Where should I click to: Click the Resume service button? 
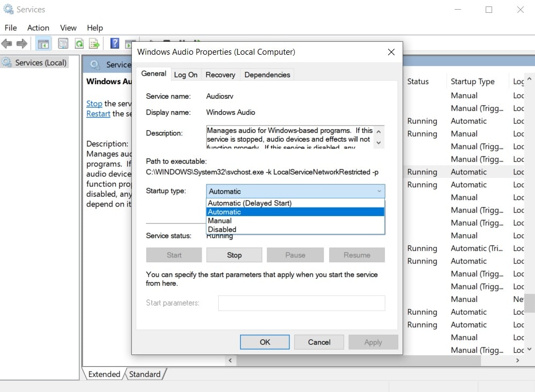[357, 255]
